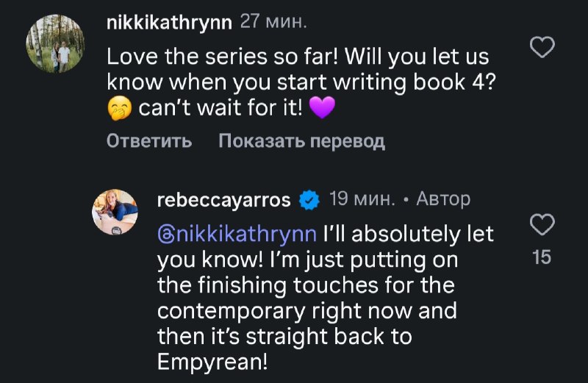Click the "27 мин." timestamp
This screenshot has height=383, width=588.
point(273,23)
